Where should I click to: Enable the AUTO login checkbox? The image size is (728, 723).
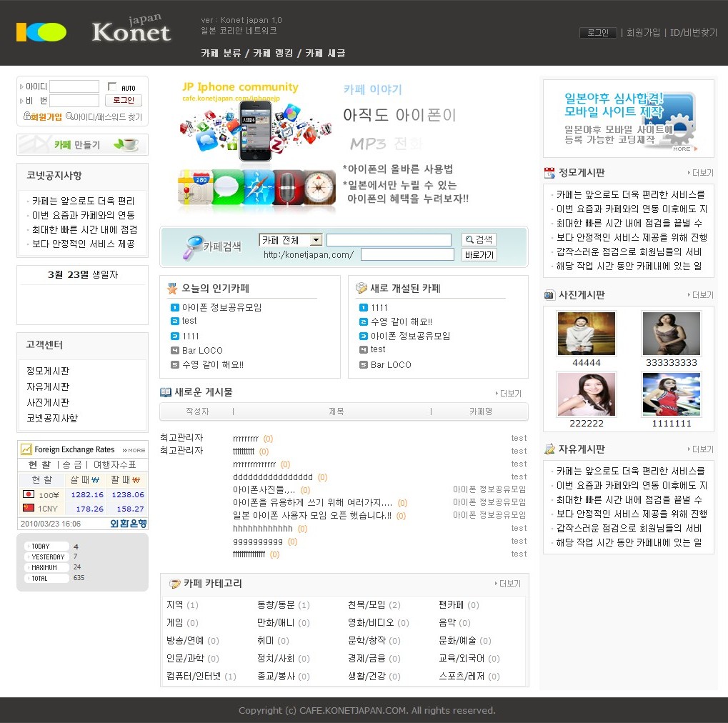[112, 86]
